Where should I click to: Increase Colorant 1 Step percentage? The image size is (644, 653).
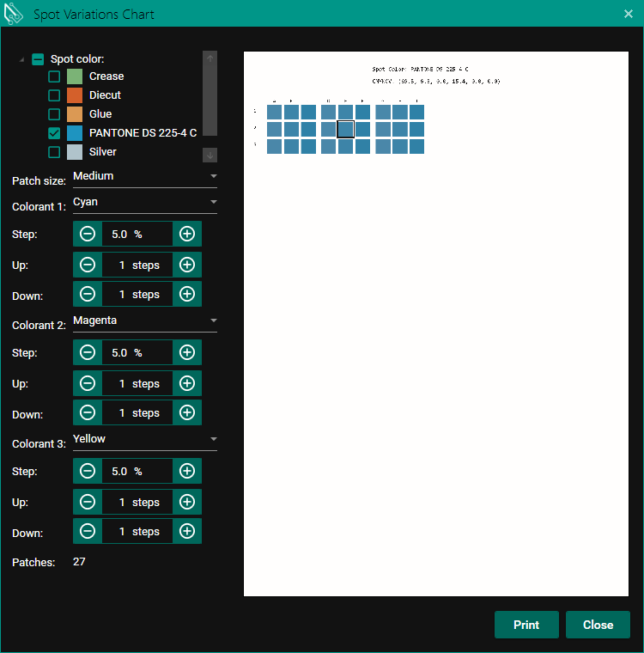tap(187, 234)
